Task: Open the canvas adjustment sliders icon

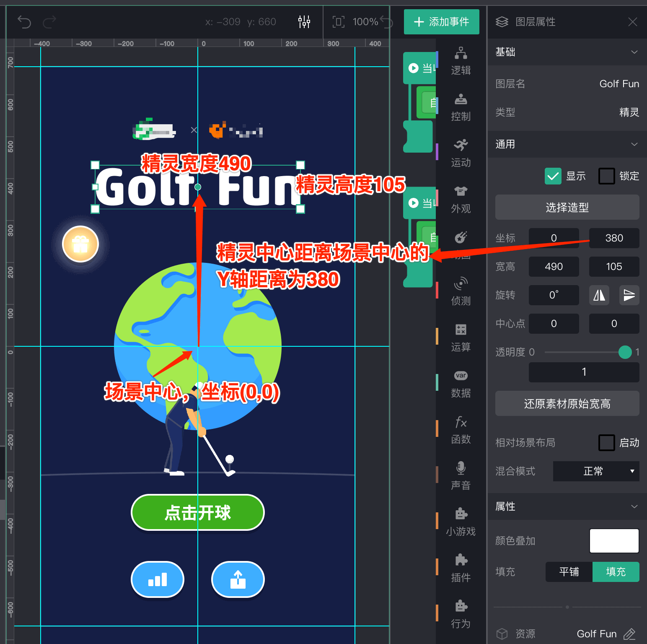Action: (x=304, y=22)
